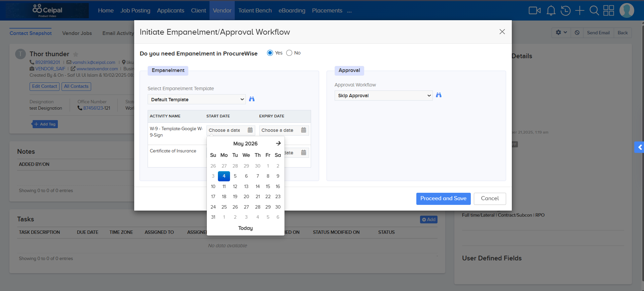Click the plus quick-add icon in header
Viewport: 644px width, 291px height.
click(x=580, y=10)
